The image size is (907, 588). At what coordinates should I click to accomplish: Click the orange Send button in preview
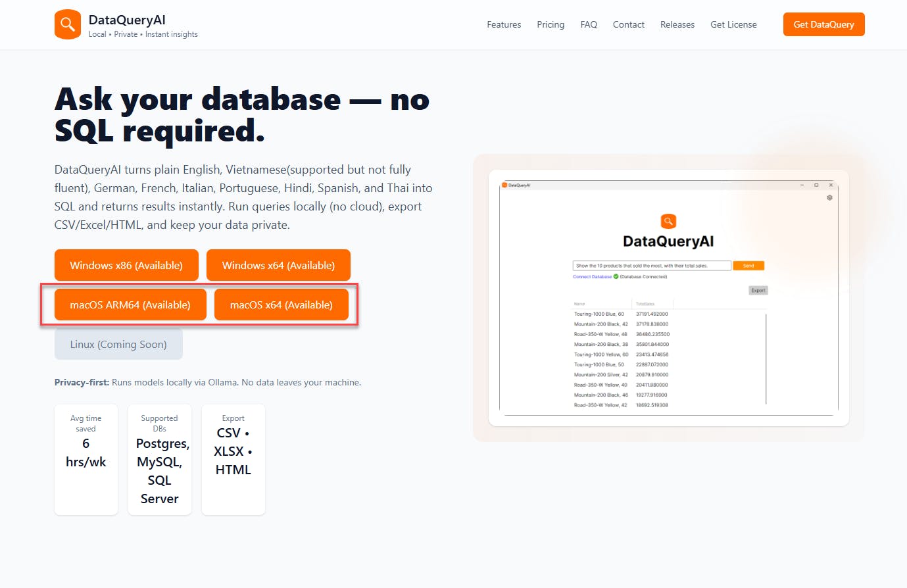pos(748,266)
